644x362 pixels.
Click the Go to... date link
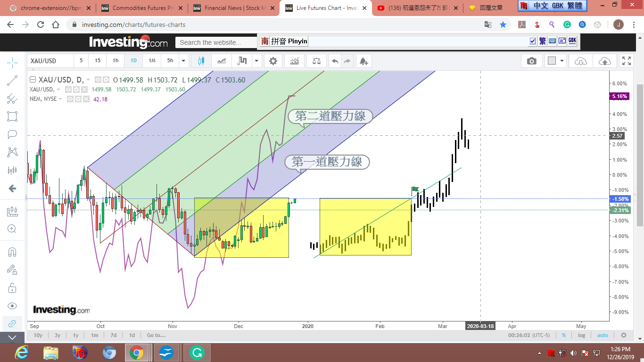coord(156,335)
